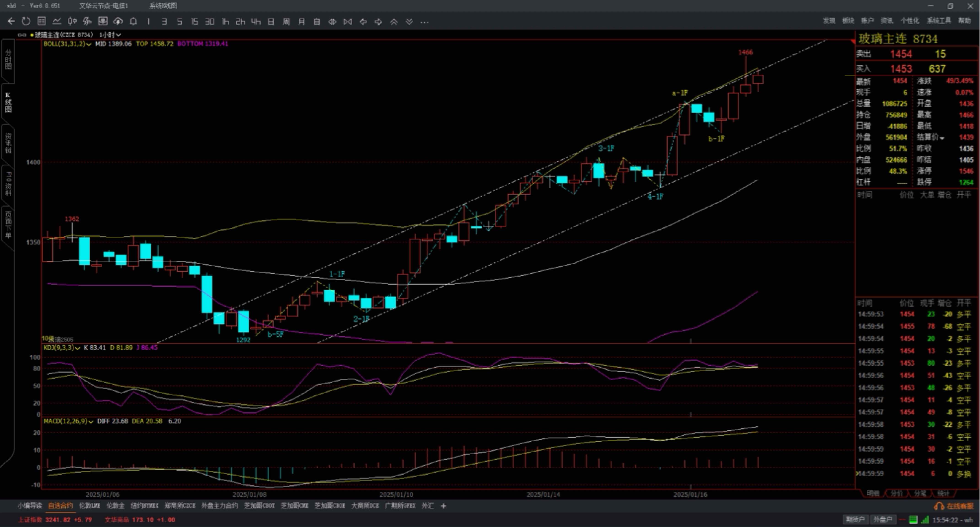Click the 2025/01/14 date on timeline
This screenshot has width=980, height=527.
(x=543, y=494)
